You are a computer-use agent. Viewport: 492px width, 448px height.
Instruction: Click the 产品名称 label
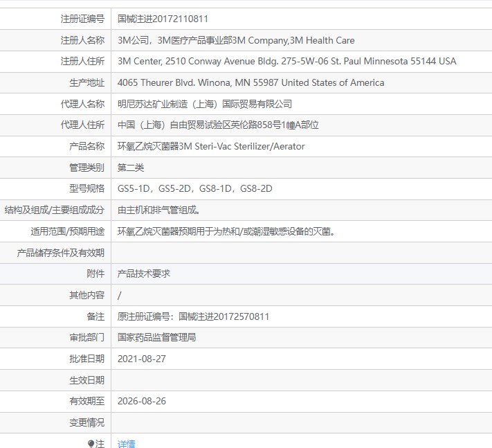[x=86, y=146]
